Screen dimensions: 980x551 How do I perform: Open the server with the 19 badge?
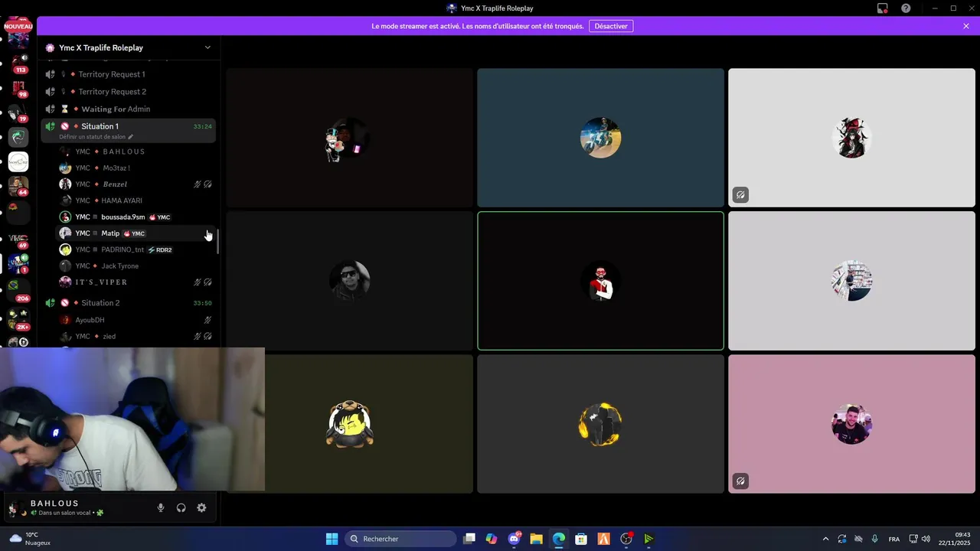(18, 112)
